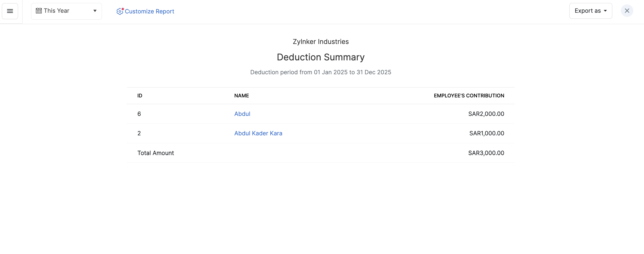
Task: Click the deduction period date text
Action: (321, 72)
